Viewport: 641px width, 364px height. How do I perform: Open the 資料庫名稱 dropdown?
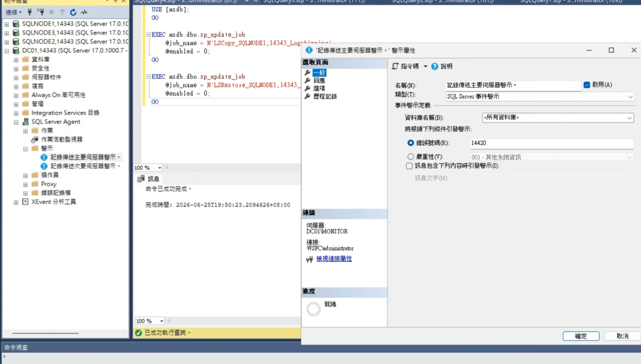coord(629,118)
